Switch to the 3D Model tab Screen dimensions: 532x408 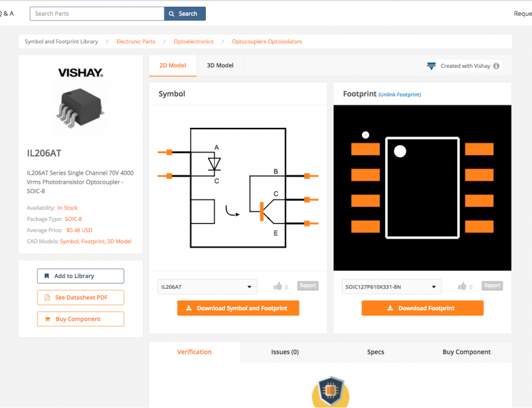(x=220, y=65)
